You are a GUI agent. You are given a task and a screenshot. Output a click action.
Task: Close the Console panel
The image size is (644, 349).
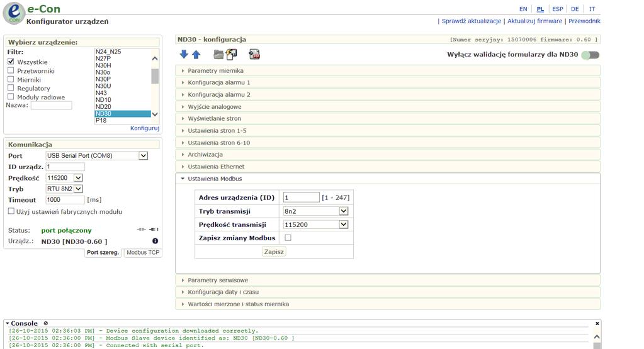[x=597, y=324]
